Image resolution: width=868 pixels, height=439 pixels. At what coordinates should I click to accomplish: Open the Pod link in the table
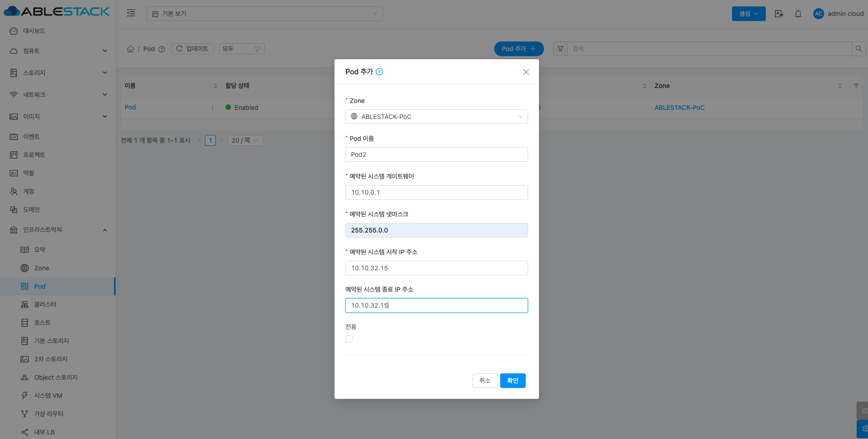tap(130, 107)
